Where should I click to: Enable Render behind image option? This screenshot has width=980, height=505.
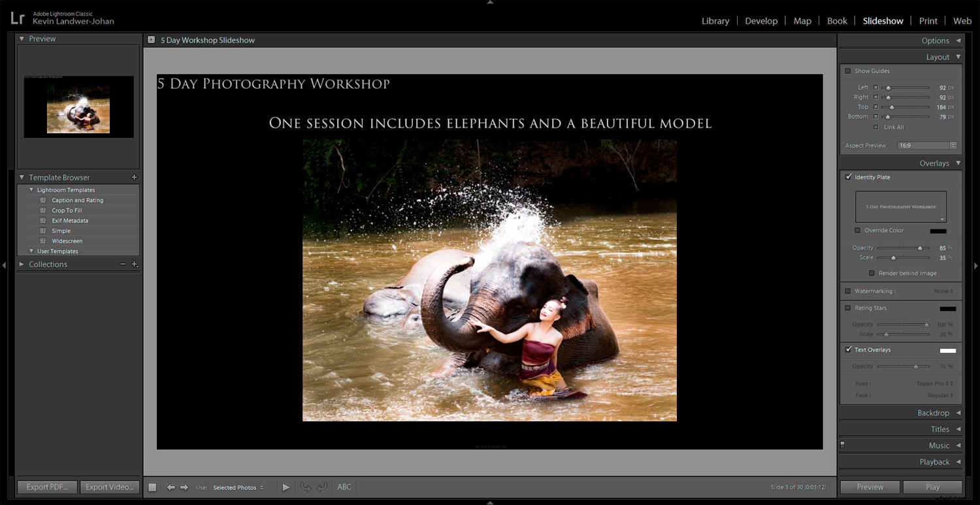[872, 273]
